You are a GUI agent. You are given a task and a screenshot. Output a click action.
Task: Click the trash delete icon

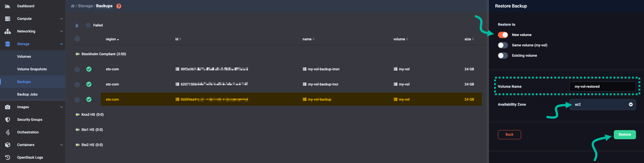coord(77,26)
